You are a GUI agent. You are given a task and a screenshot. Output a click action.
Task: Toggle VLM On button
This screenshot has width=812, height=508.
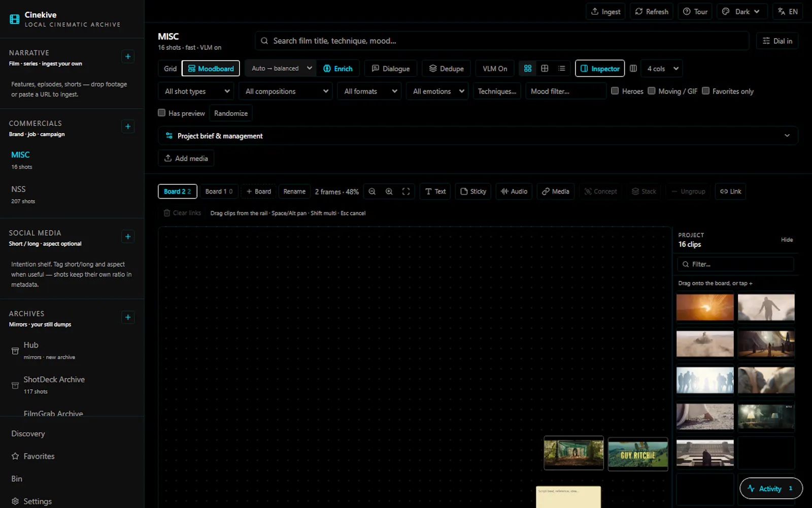click(495, 69)
